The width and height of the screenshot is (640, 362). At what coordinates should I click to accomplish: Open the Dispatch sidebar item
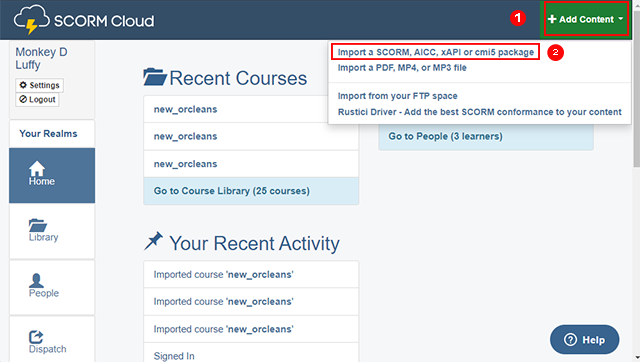click(x=52, y=340)
